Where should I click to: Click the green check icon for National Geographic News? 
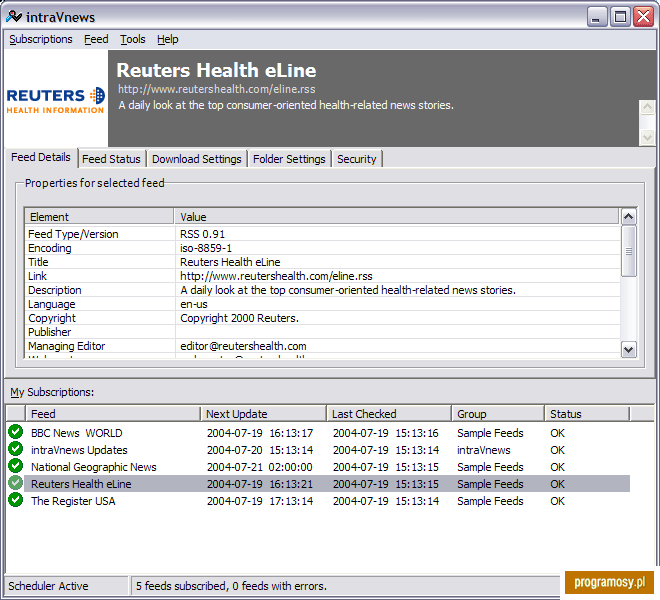tap(16, 466)
